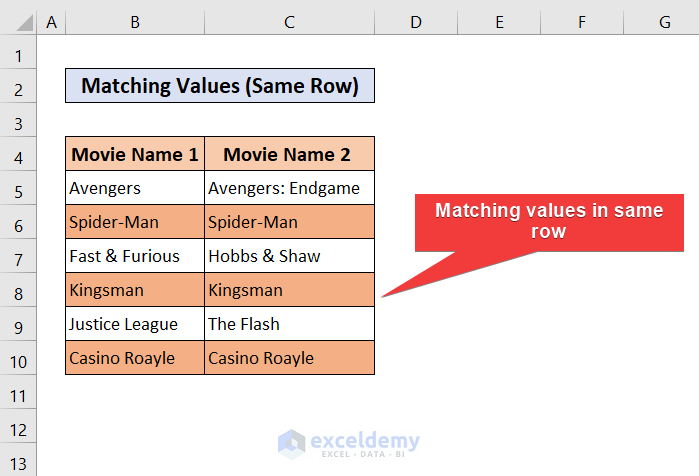Select the Fast & Furious cell
Viewport: 699px width, 476px height.
135,256
